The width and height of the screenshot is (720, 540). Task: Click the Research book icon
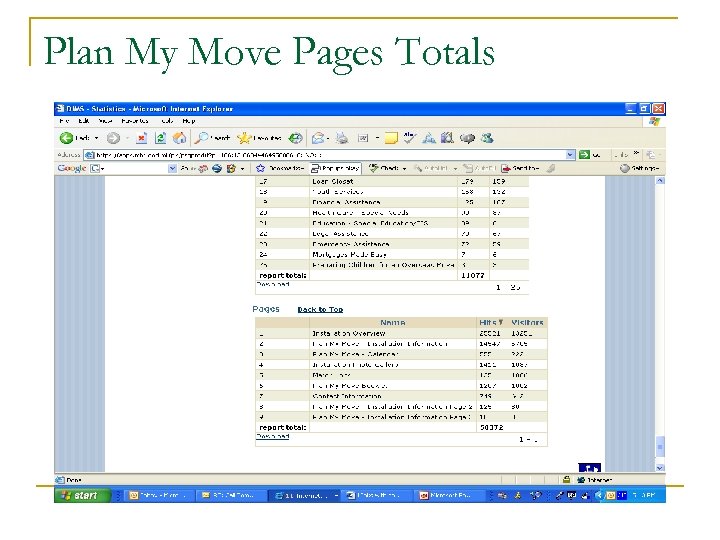pyautogui.click(x=447, y=138)
